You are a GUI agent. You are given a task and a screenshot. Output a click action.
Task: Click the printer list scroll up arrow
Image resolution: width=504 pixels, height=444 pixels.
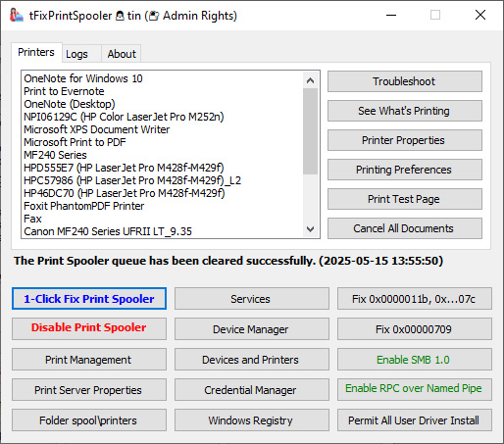click(x=310, y=80)
